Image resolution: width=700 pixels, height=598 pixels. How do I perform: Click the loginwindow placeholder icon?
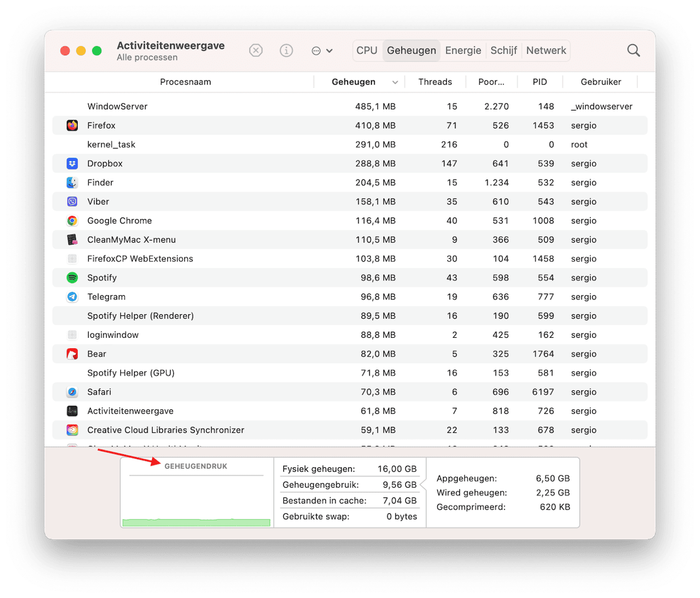click(x=72, y=334)
